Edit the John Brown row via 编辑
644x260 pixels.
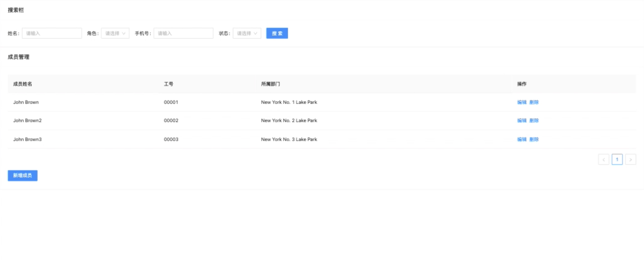pos(522,102)
